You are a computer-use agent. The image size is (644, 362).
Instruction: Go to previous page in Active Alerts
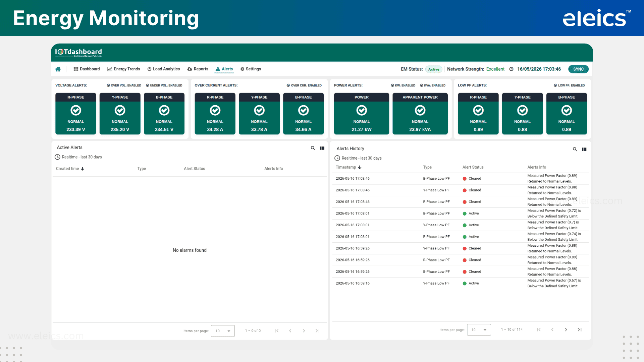point(290,331)
